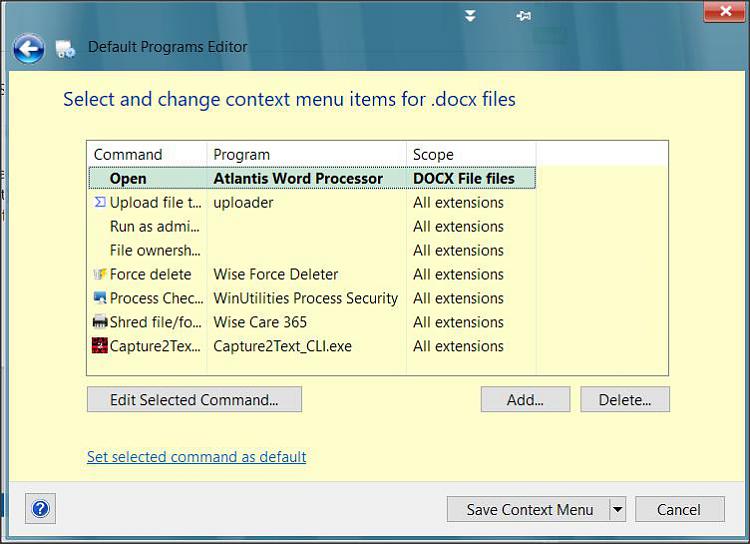Click Capture2Text_CLI.exe program cell
This screenshot has height=544, width=750.
coord(282,346)
